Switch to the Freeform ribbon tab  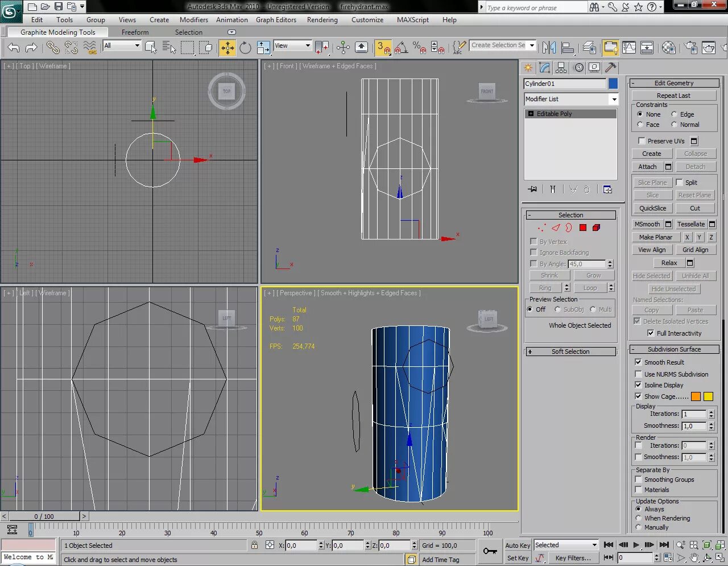pyautogui.click(x=135, y=32)
